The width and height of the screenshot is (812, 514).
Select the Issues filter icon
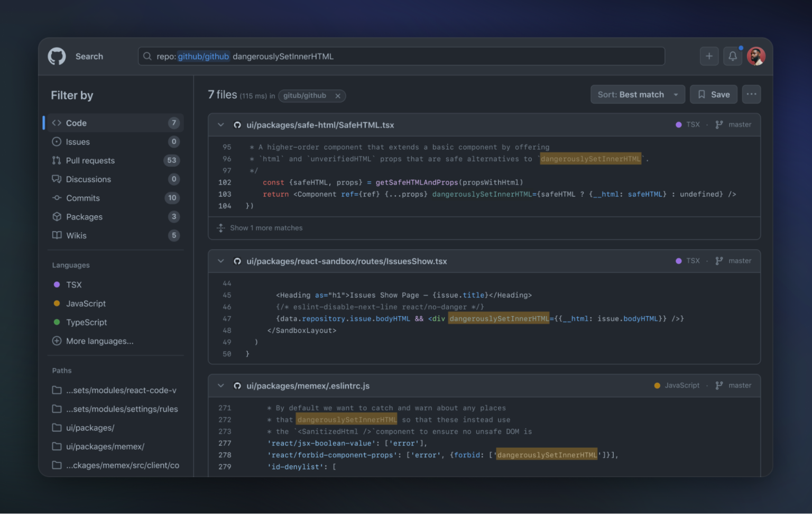pos(57,142)
